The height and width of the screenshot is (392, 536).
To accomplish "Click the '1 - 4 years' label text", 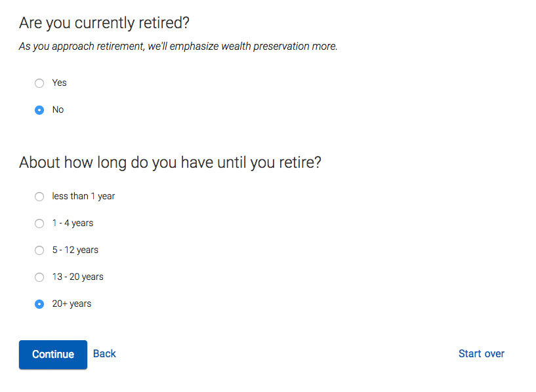I will coord(73,224).
